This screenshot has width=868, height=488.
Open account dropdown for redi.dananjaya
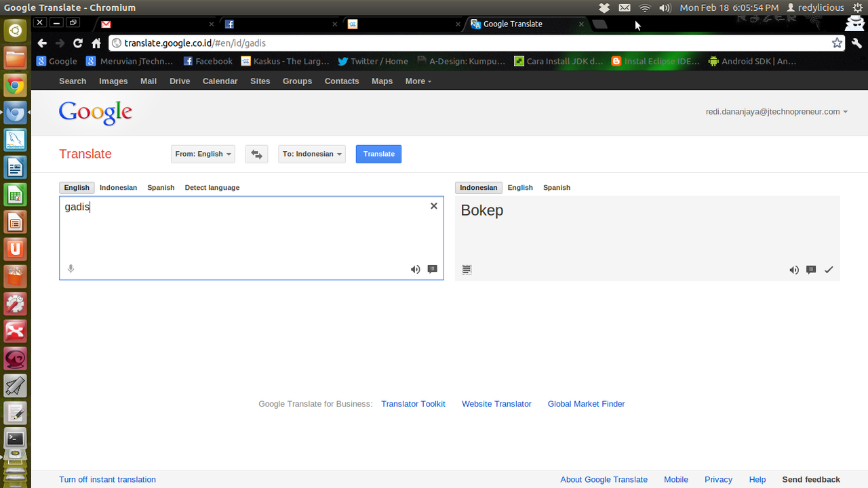coord(776,112)
